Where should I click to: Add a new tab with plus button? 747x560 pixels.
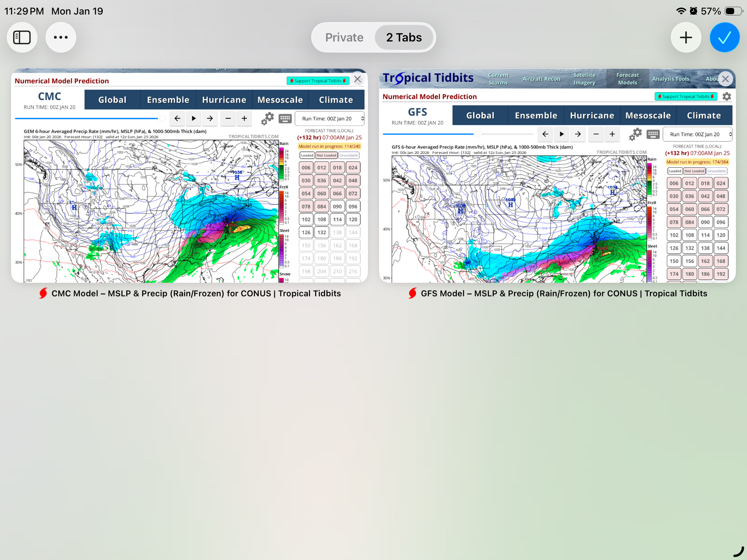coord(686,37)
